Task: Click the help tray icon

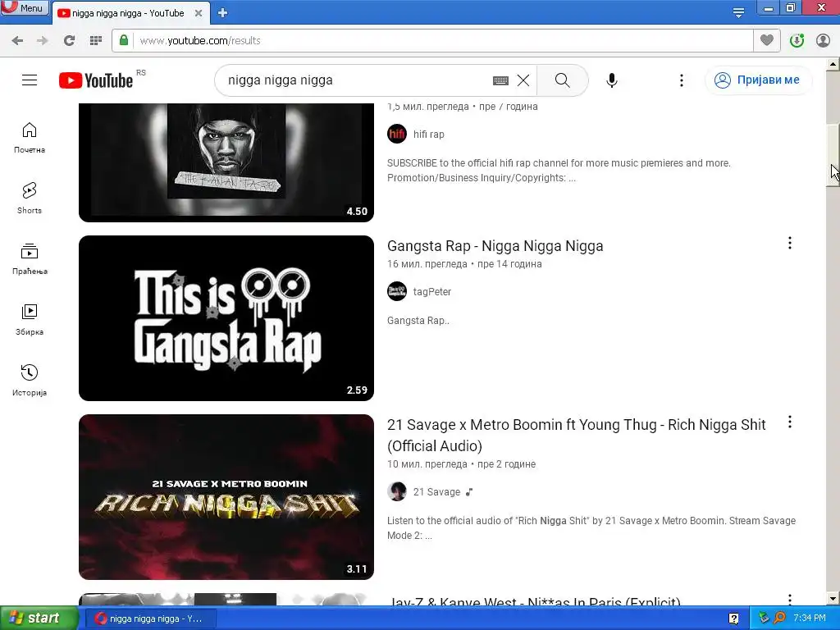Action: click(x=734, y=619)
